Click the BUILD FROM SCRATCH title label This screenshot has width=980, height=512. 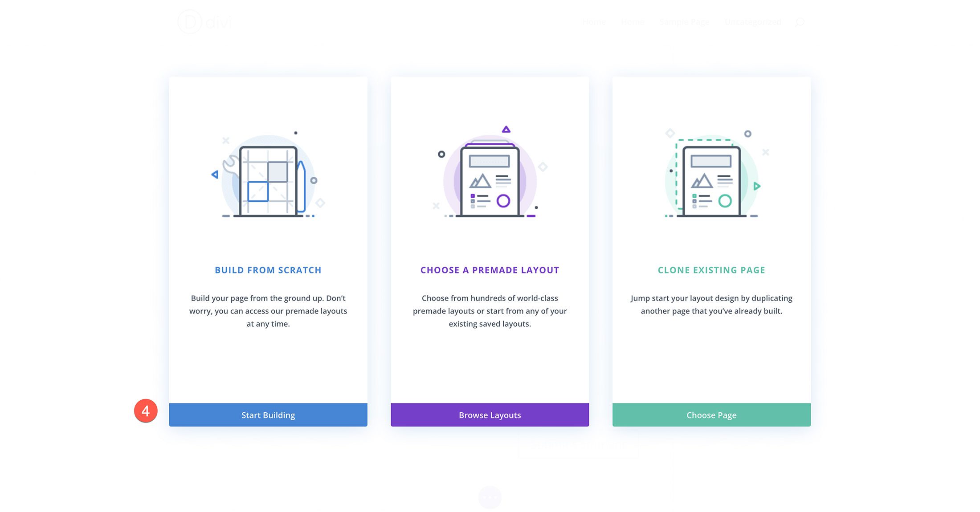268,270
